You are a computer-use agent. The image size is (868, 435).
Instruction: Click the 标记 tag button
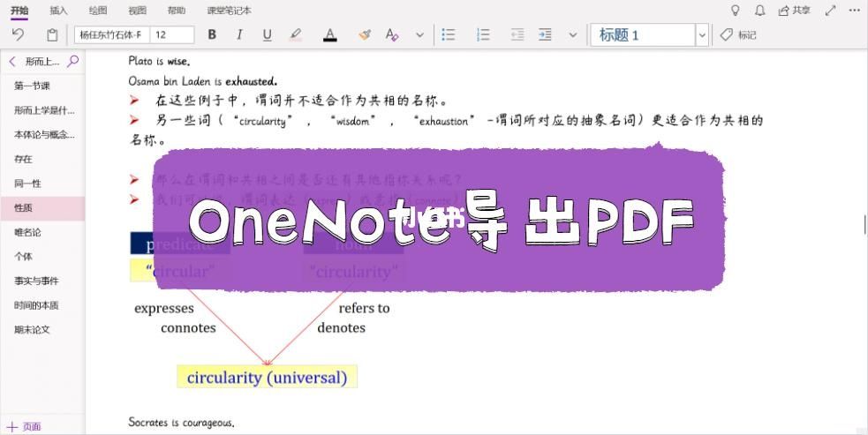[738, 35]
